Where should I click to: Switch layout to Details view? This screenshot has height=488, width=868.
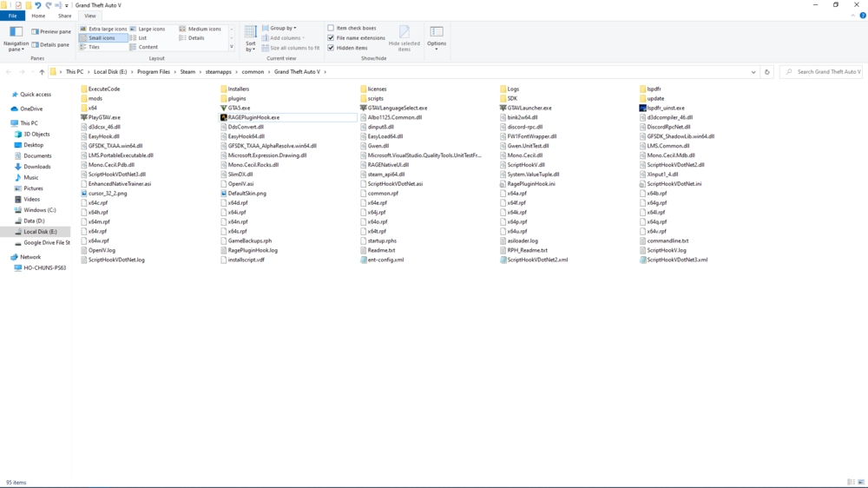click(x=192, y=38)
